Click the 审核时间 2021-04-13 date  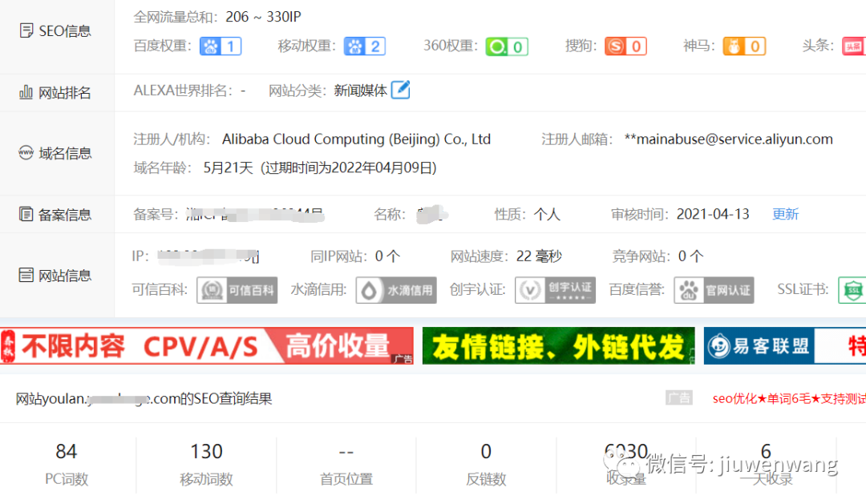pyautogui.click(x=713, y=214)
